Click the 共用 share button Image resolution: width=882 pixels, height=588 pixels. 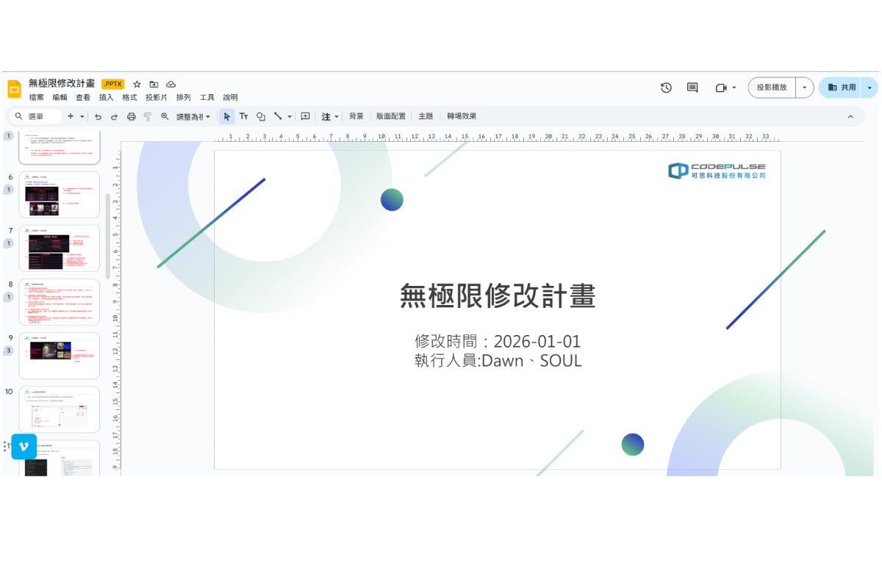842,87
